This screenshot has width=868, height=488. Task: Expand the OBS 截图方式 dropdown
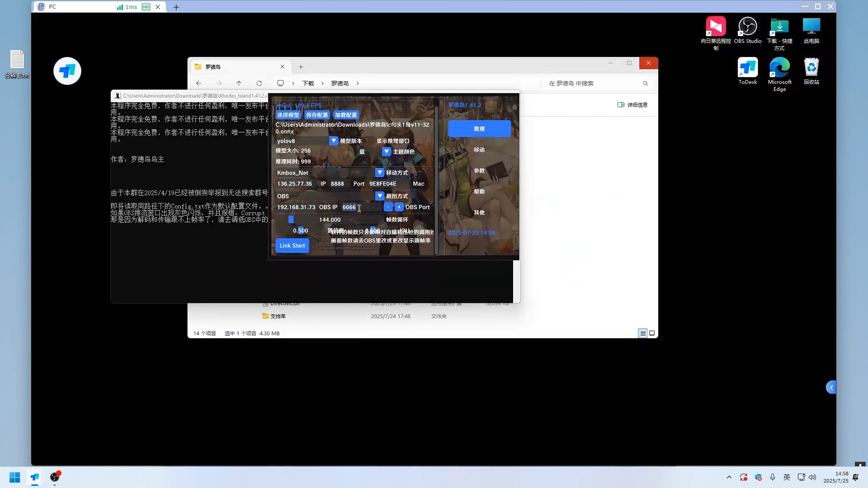point(379,196)
